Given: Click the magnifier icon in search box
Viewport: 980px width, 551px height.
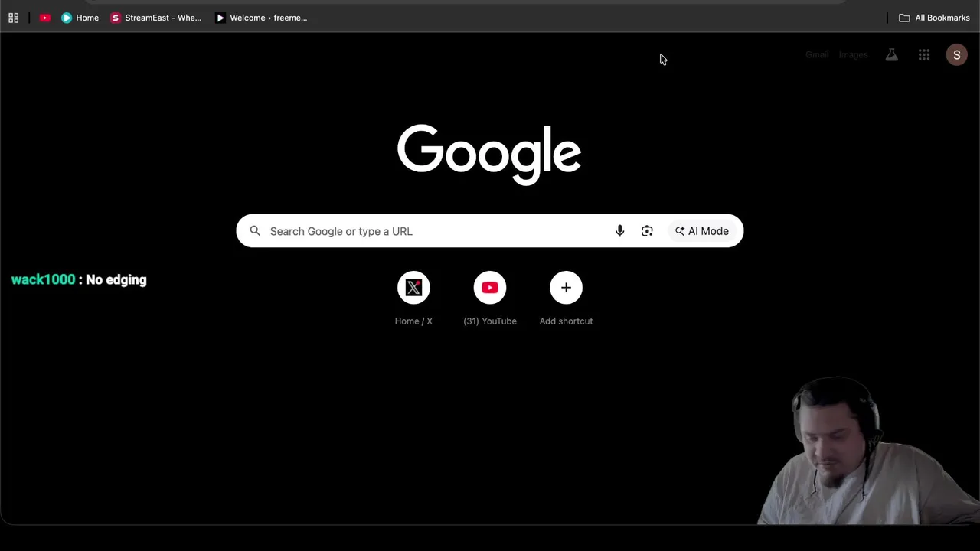Looking at the screenshot, I should tap(255, 231).
